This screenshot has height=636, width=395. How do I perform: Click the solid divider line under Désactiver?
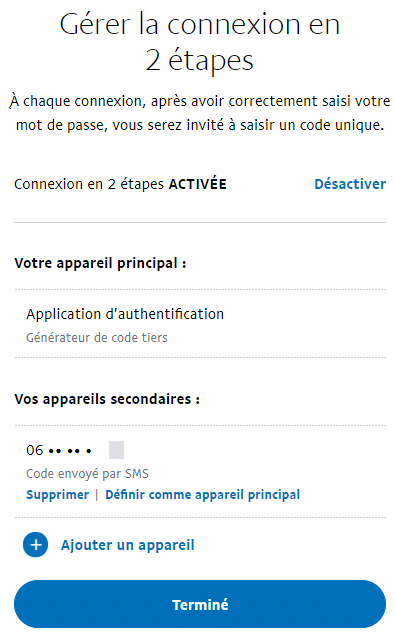tap(200, 222)
